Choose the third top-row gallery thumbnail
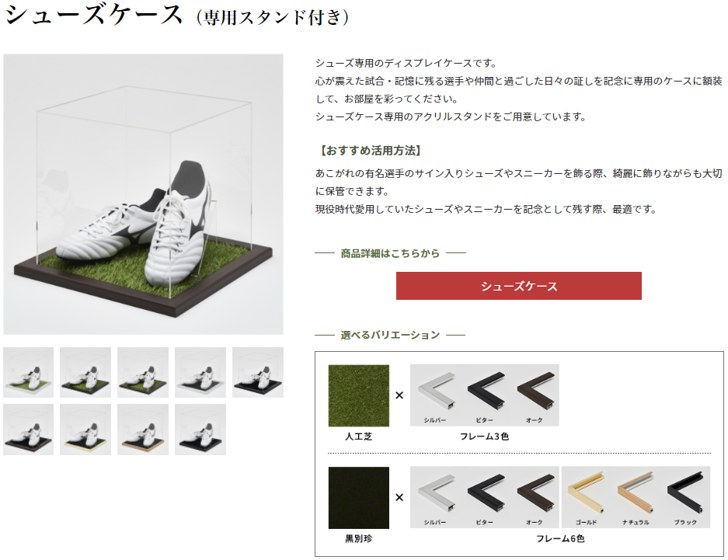The width and height of the screenshot is (728, 560). pos(143,372)
